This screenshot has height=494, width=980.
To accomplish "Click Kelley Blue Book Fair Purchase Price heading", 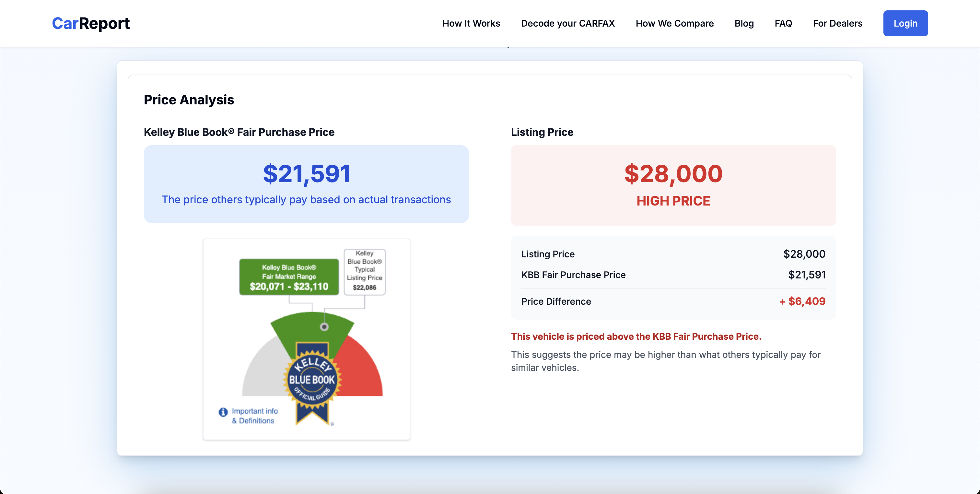I will [239, 132].
